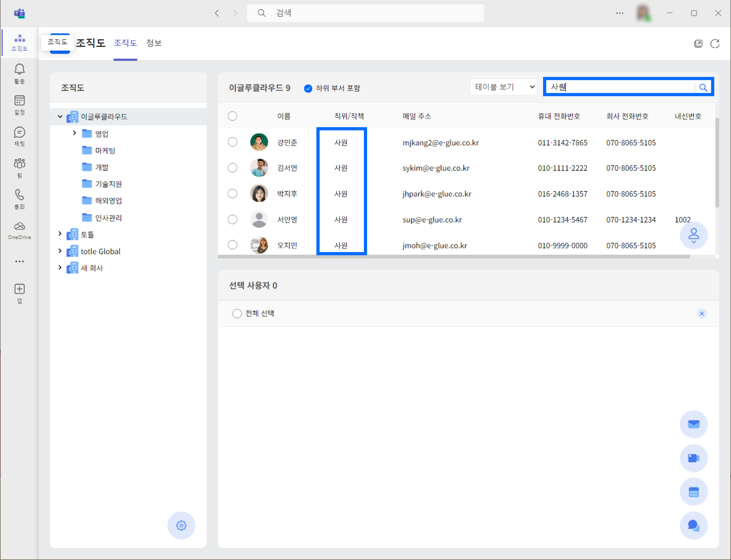Switch to the 정보 tab
Image resolution: width=731 pixels, height=560 pixels.
click(154, 43)
